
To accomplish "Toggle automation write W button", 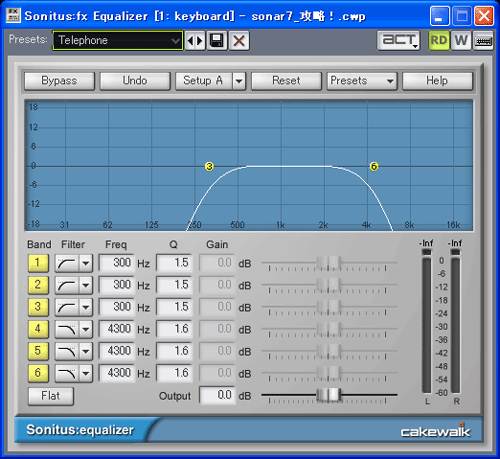I will (461, 41).
